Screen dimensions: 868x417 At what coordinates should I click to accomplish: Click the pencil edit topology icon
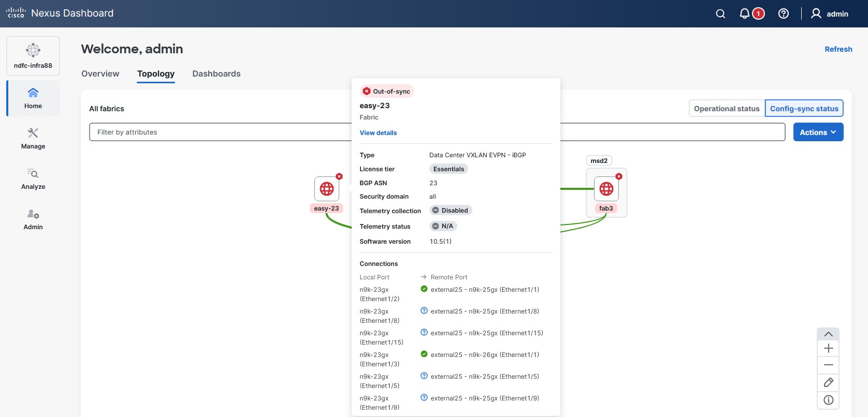point(828,383)
